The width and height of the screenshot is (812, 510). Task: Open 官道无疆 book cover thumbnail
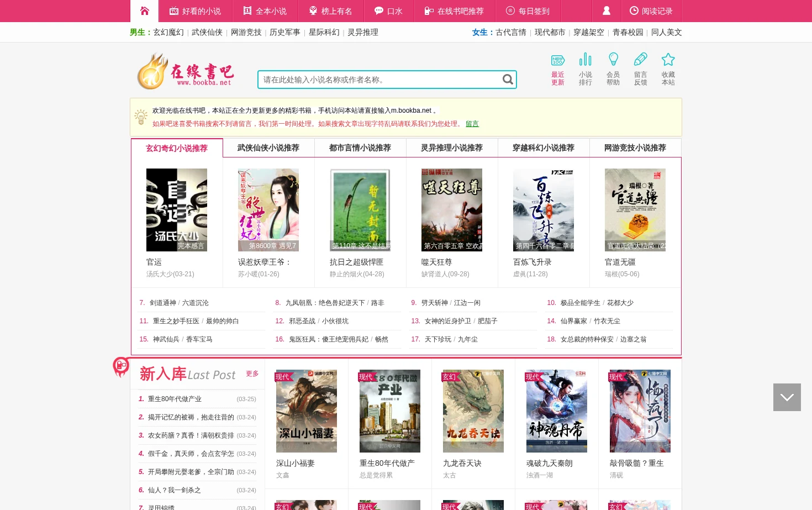(x=635, y=210)
